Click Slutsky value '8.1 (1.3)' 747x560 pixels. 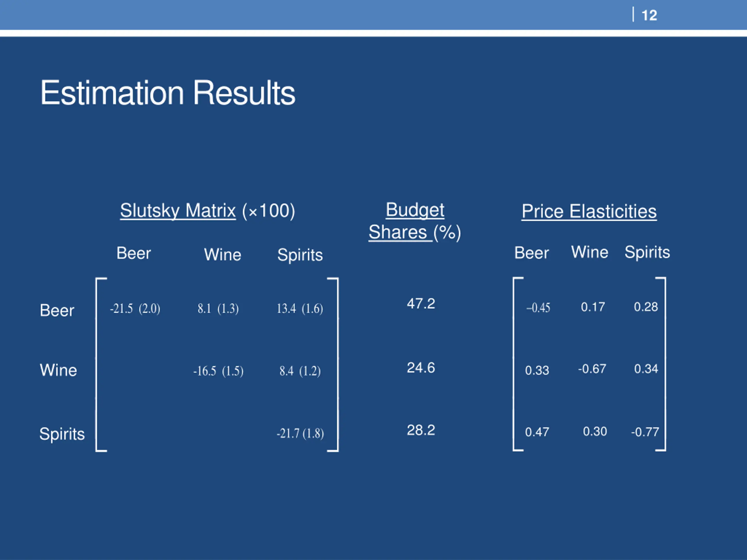218,309
